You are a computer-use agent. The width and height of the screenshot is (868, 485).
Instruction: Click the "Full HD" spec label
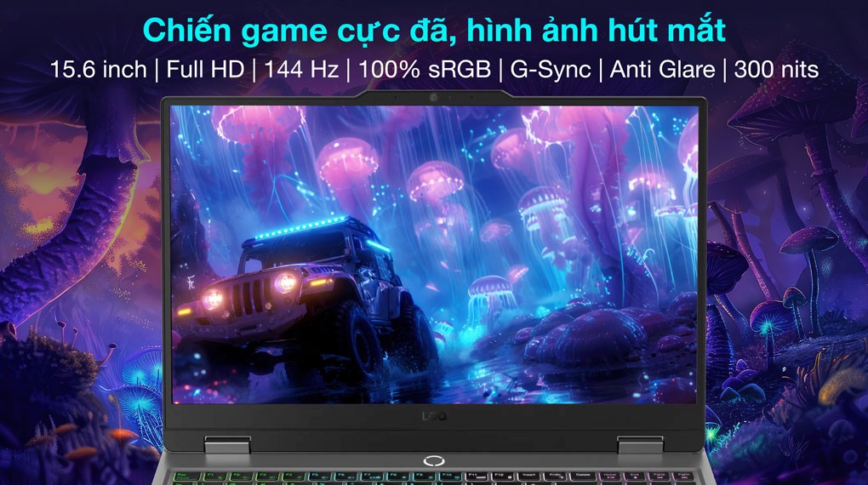coord(205,70)
